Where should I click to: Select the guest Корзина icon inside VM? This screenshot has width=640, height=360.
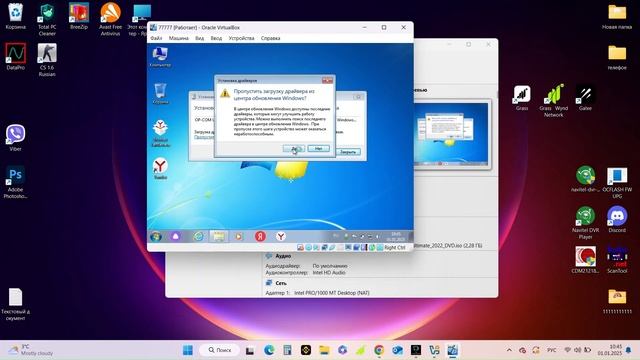pyautogui.click(x=160, y=94)
